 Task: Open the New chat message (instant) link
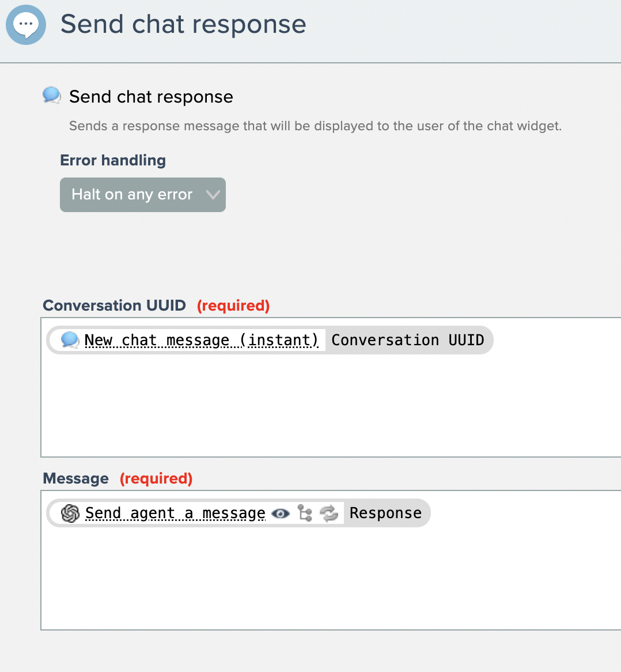pyautogui.click(x=201, y=340)
